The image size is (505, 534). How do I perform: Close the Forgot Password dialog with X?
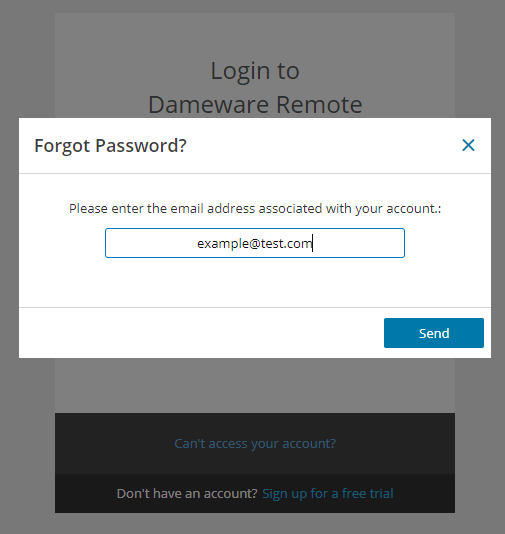tap(468, 145)
